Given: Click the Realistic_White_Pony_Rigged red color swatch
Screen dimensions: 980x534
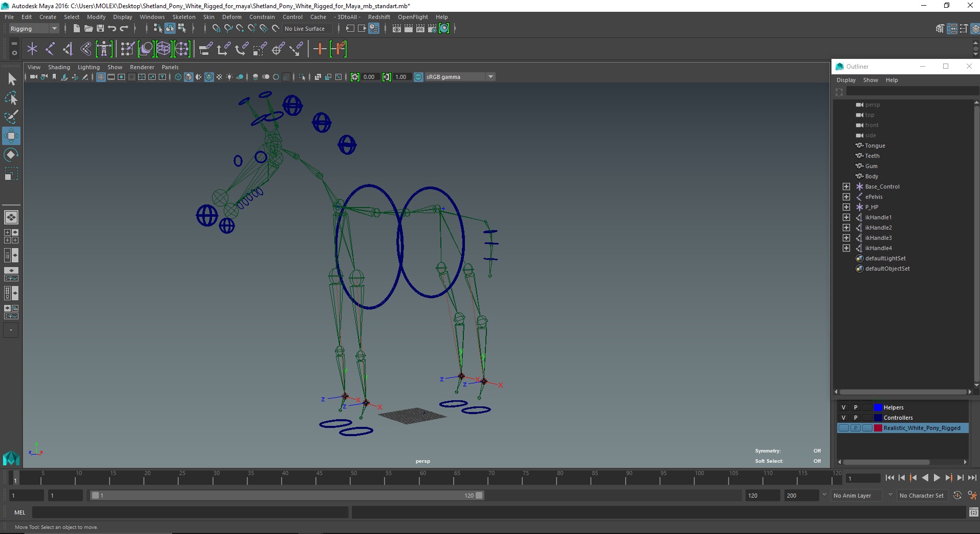Looking at the screenshot, I should tap(878, 428).
